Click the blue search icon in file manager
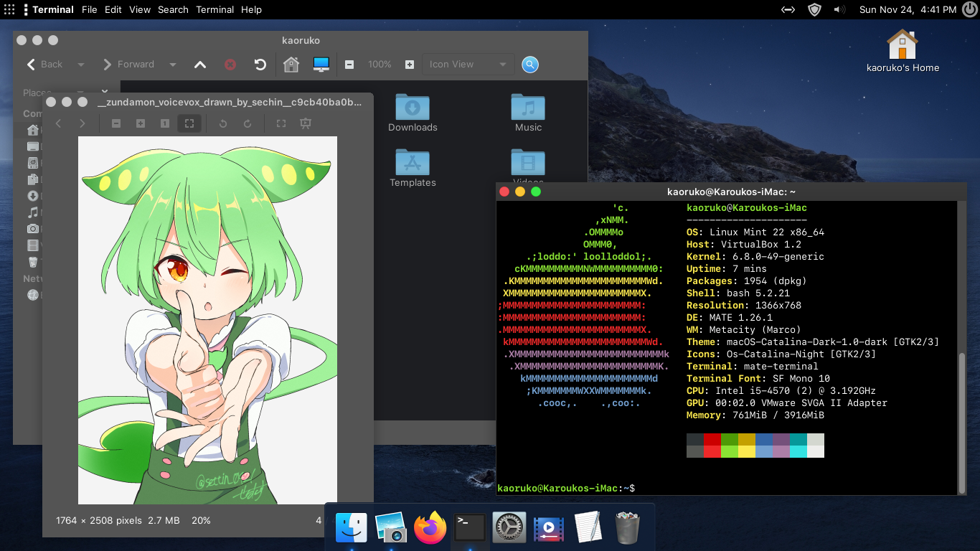Screen dimensions: 980x551 530,65
